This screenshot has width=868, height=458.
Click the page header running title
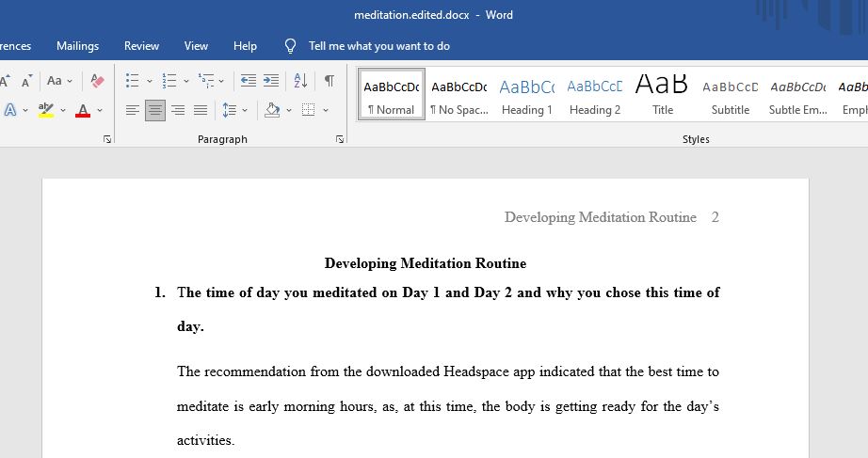[600, 217]
